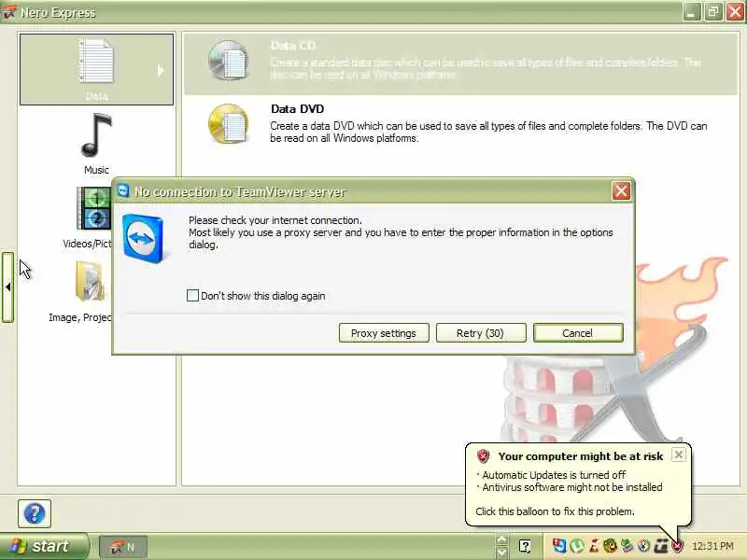
Task: Open the Videos/Pictures film strip category
Action: point(94,208)
